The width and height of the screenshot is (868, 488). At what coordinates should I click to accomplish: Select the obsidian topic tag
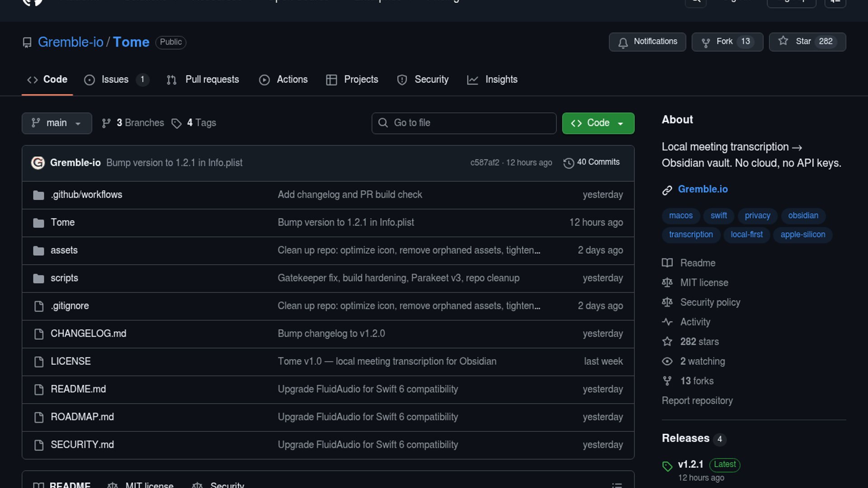click(803, 216)
